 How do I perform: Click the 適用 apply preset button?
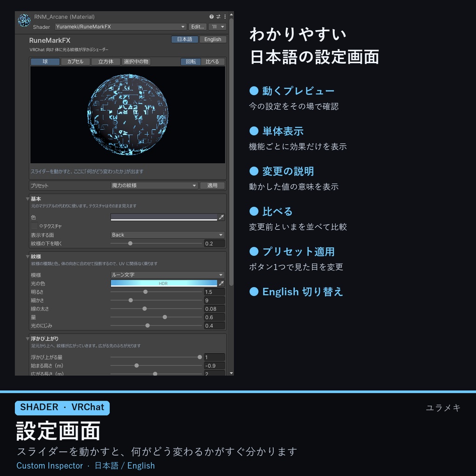pyautogui.click(x=212, y=185)
